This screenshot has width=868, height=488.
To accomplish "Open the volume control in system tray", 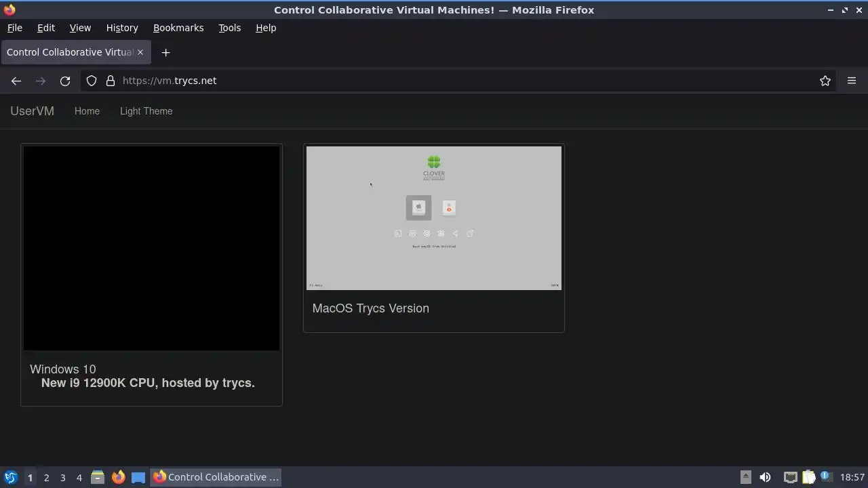I will (765, 477).
